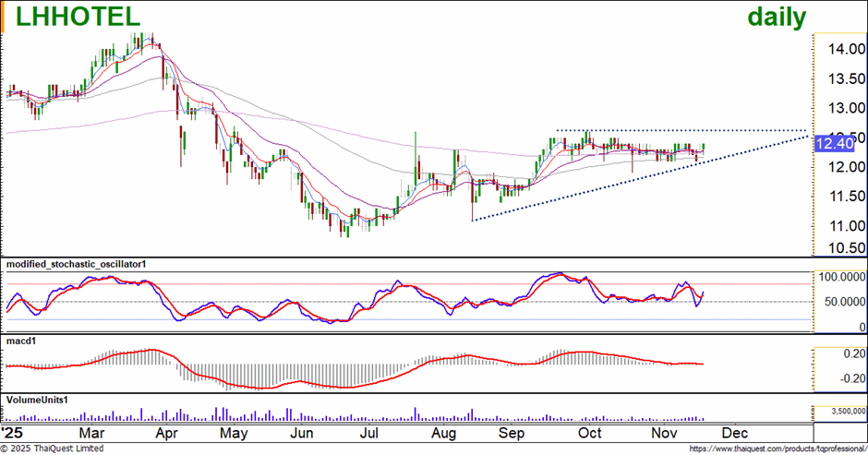Click the daily timeframe label
Image resolution: width=868 pixels, height=455 pixels.
tap(776, 17)
